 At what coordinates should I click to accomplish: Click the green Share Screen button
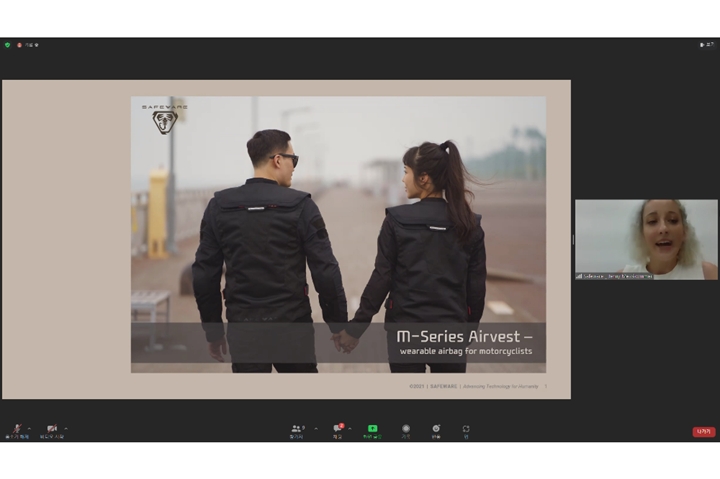(372, 430)
